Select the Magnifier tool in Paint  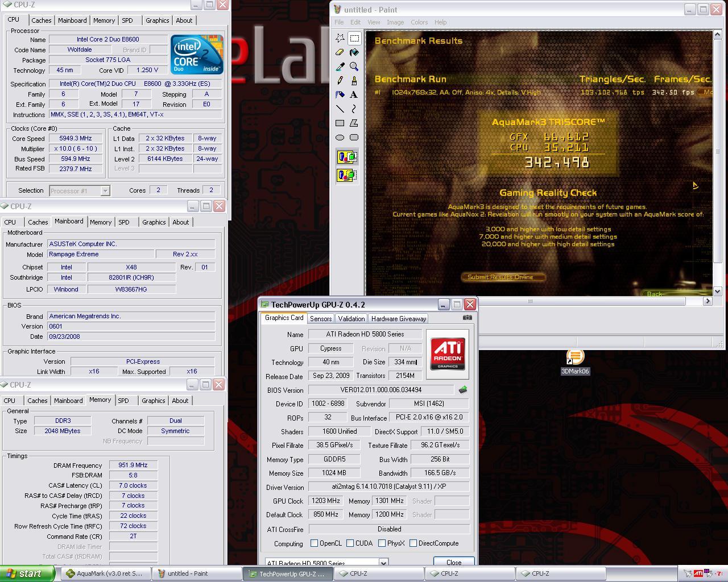(354, 66)
